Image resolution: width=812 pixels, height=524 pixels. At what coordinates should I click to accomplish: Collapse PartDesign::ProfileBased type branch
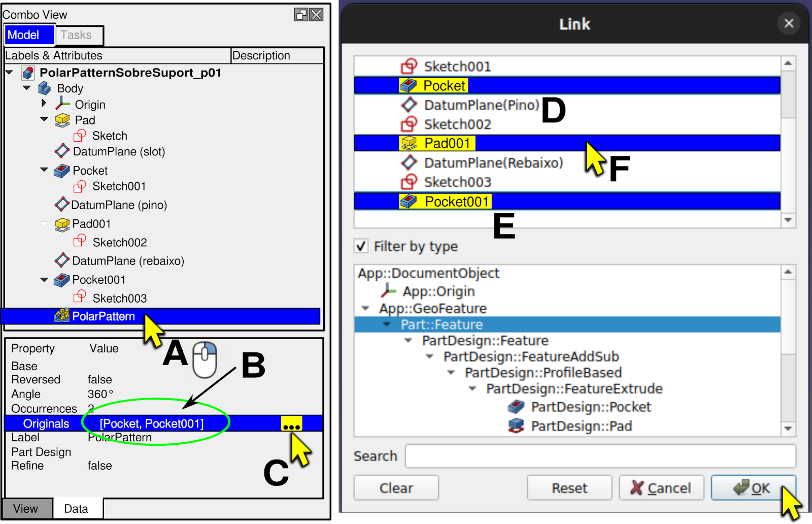[451, 372]
